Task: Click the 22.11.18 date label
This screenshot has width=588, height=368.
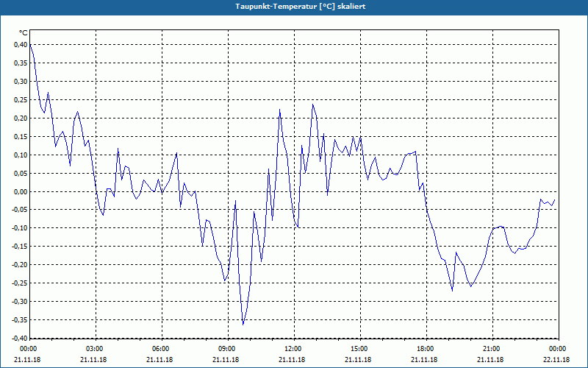Action: (x=556, y=360)
